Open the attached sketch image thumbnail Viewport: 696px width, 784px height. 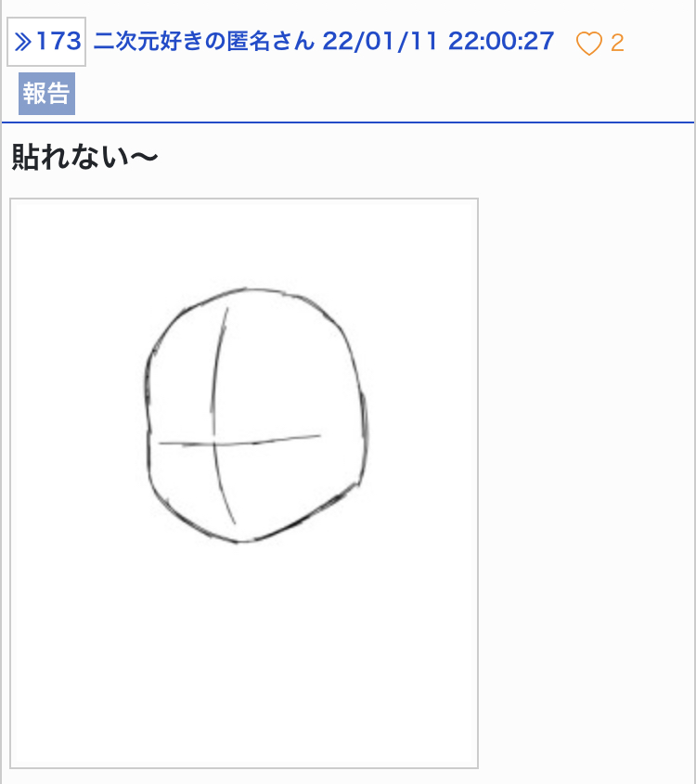click(244, 483)
